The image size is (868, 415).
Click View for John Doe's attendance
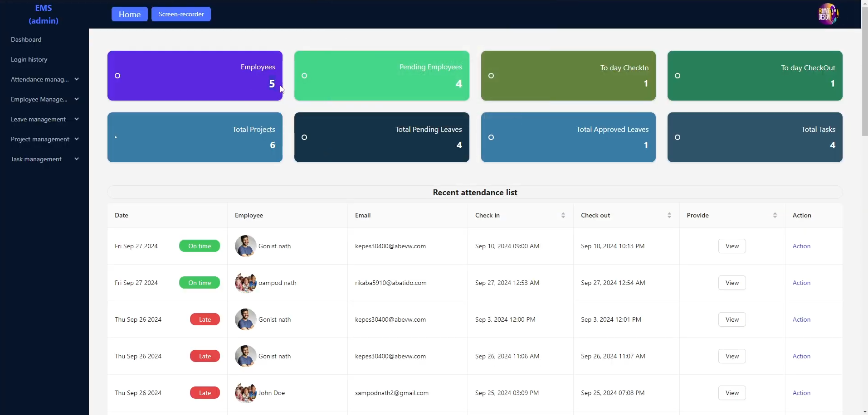(731, 392)
